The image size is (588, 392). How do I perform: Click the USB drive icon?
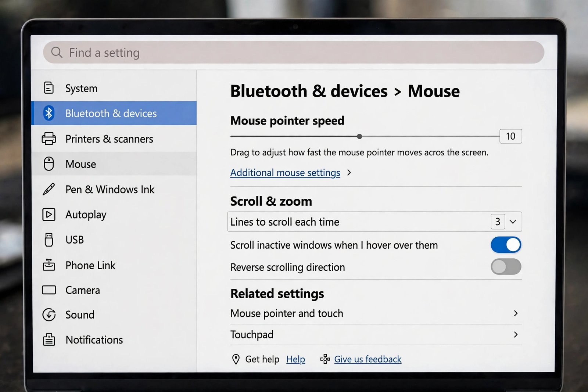click(49, 240)
